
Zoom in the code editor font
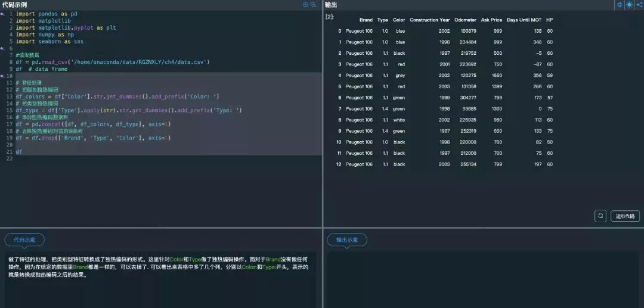tap(305, 5)
